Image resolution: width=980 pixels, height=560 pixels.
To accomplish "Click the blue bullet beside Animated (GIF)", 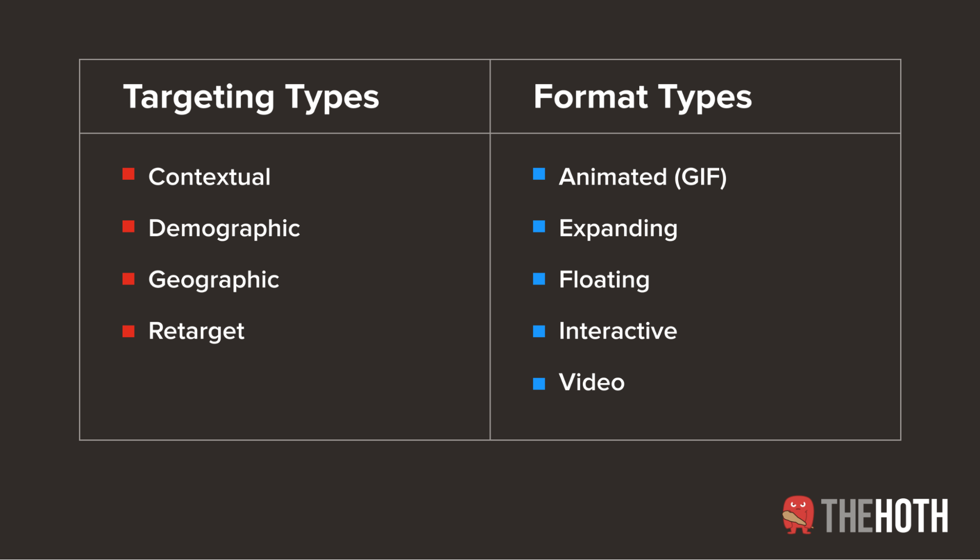I will pyautogui.click(x=539, y=174).
